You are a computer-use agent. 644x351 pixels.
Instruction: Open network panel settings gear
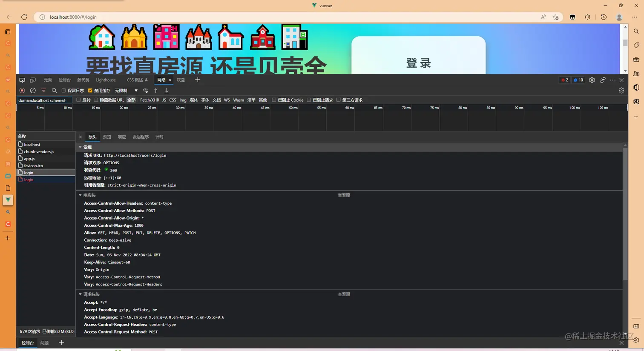point(621,91)
